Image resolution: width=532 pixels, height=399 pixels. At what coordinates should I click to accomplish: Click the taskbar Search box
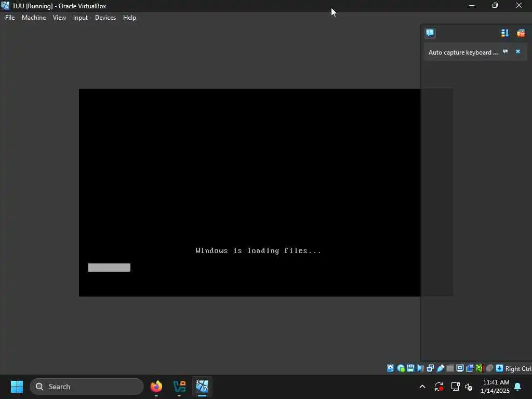[x=87, y=387]
